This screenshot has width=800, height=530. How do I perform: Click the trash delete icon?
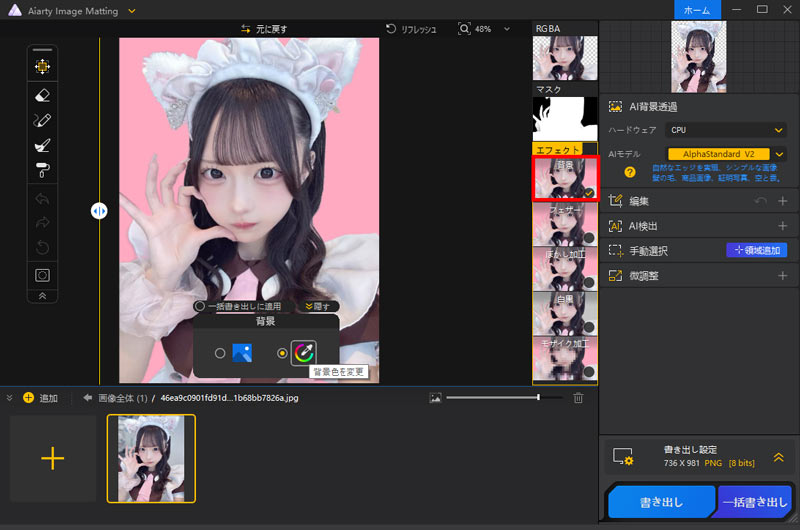coord(578,398)
